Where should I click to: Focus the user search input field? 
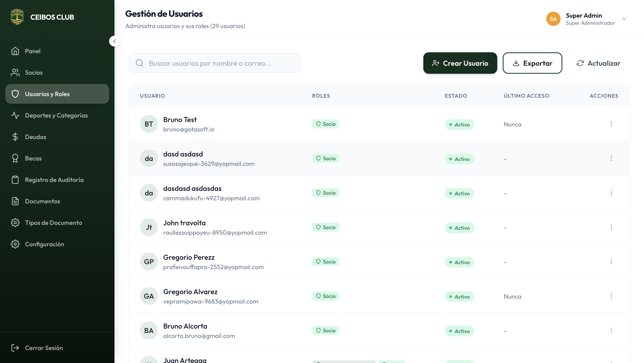(x=220, y=63)
